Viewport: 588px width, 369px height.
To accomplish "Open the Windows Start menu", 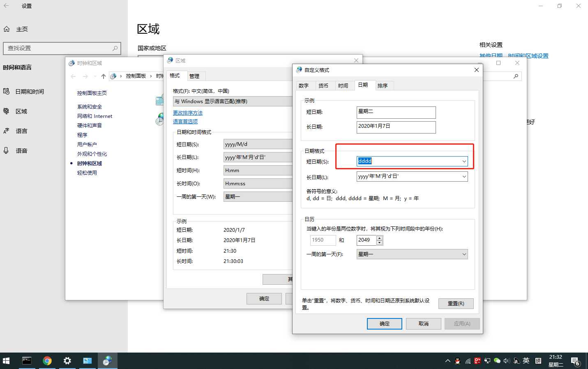I will (x=6, y=361).
